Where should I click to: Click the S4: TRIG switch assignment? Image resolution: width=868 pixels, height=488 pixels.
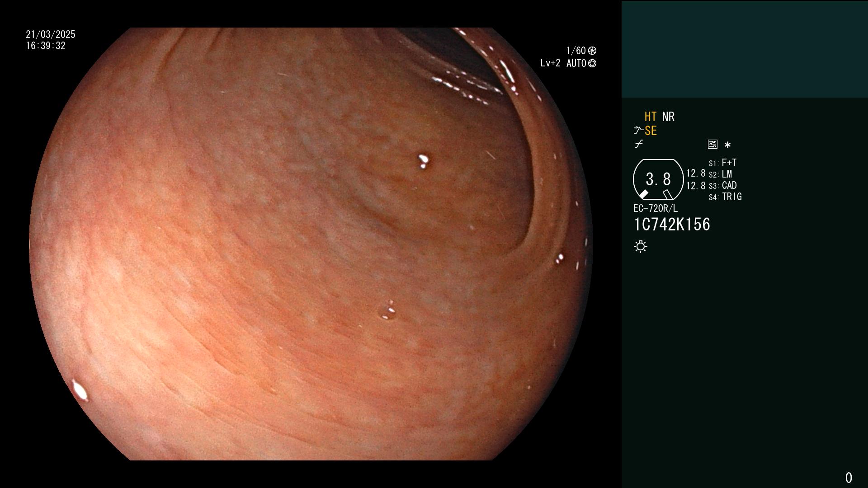click(725, 197)
